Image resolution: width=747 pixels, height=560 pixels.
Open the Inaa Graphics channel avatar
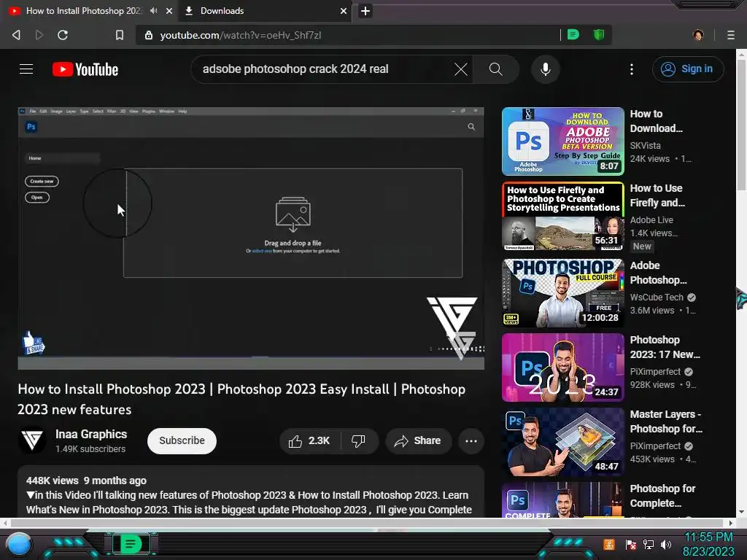pyautogui.click(x=32, y=440)
